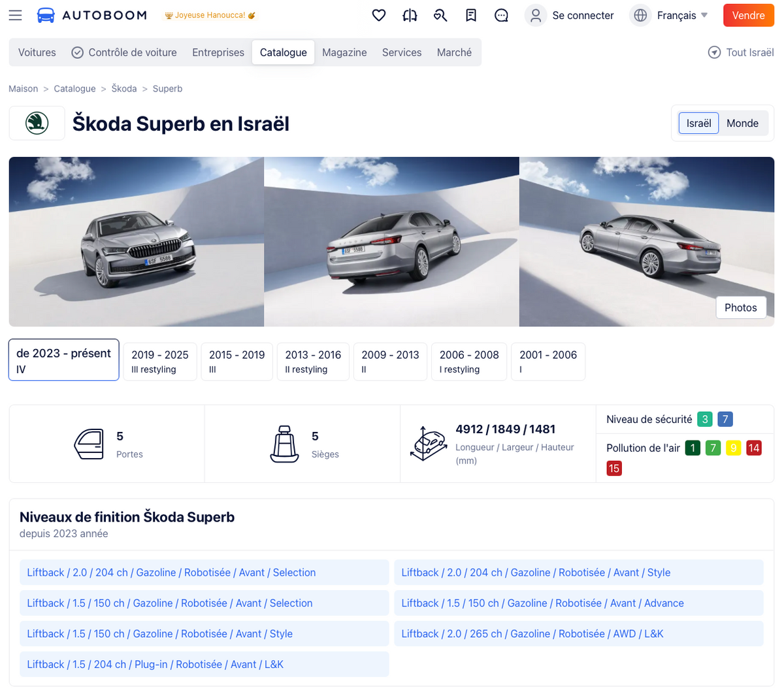Open saved searches magnifier icon
This screenshot has height=696, width=784.
[x=440, y=15]
